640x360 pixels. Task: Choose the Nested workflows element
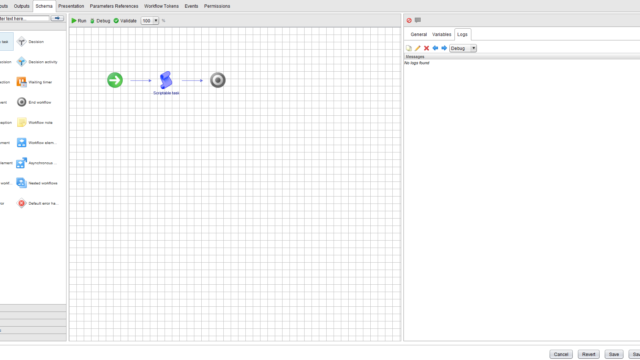point(37,183)
